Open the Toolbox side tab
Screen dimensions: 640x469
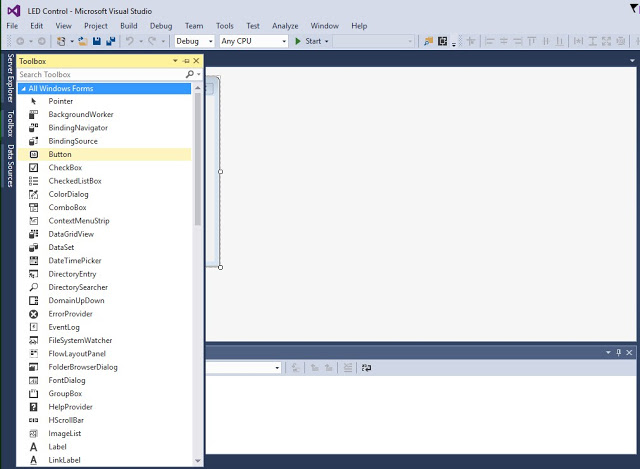click(10, 123)
